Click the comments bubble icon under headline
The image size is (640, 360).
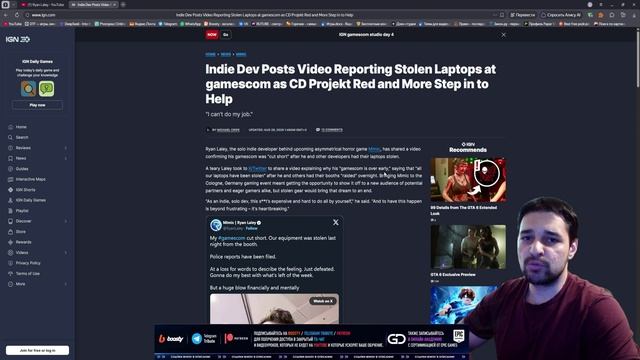coord(318,130)
